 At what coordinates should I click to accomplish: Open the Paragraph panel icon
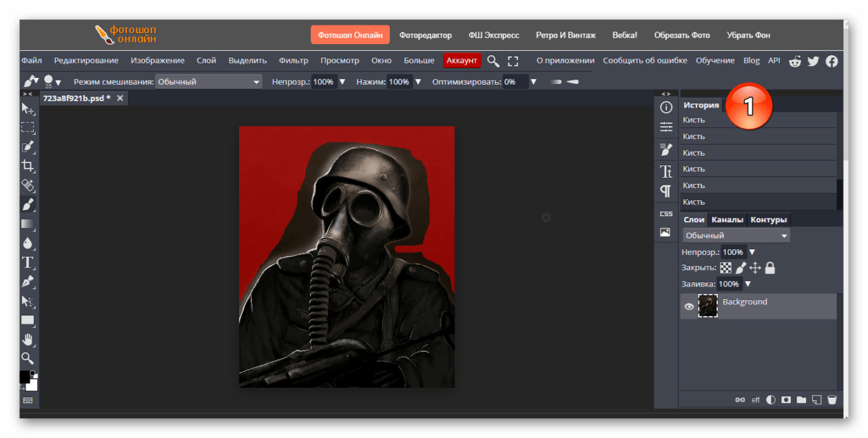(665, 191)
